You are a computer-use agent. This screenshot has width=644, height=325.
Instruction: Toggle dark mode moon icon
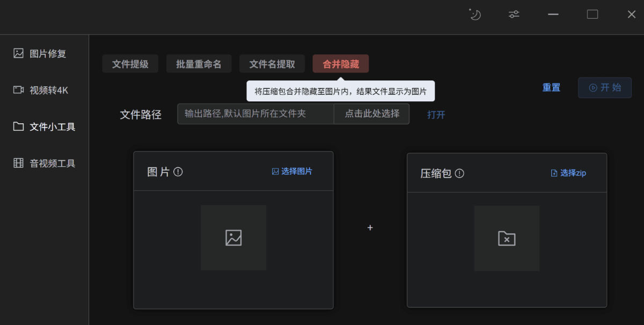474,14
